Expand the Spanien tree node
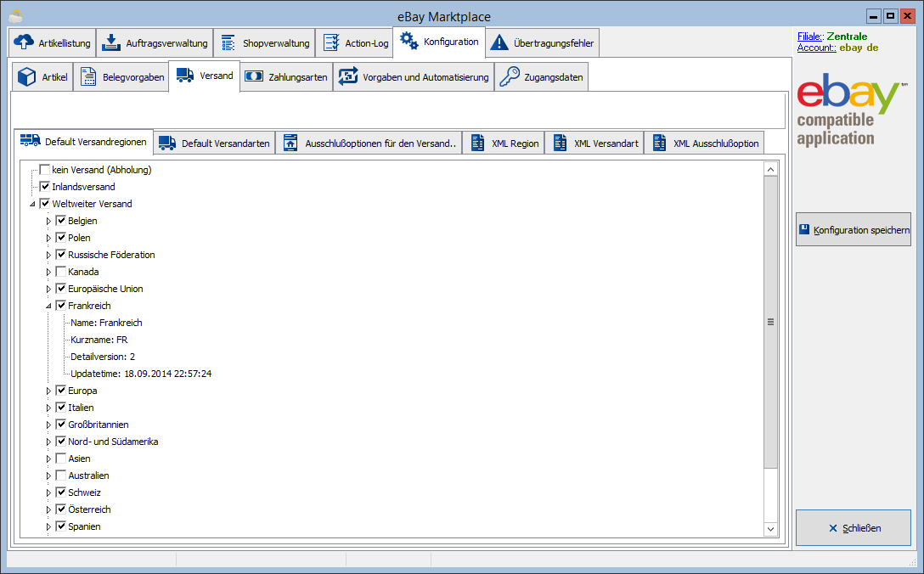This screenshot has height=574, width=924. (x=48, y=526)
